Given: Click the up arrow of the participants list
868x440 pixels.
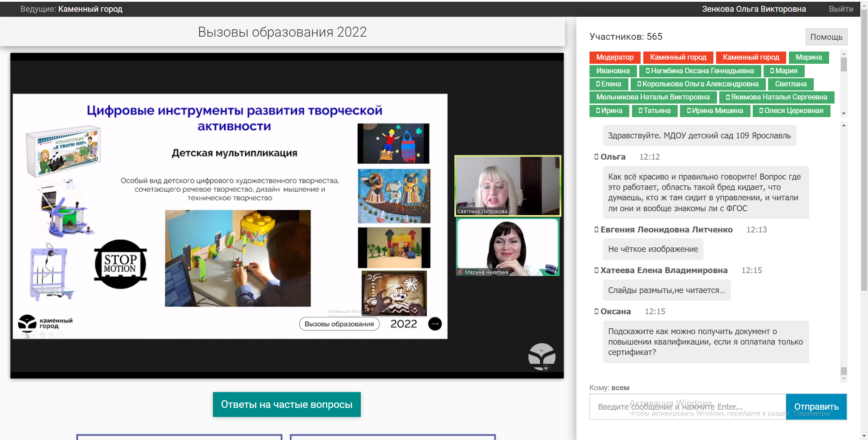Looking at the screenshot, I should click(844, 54).
